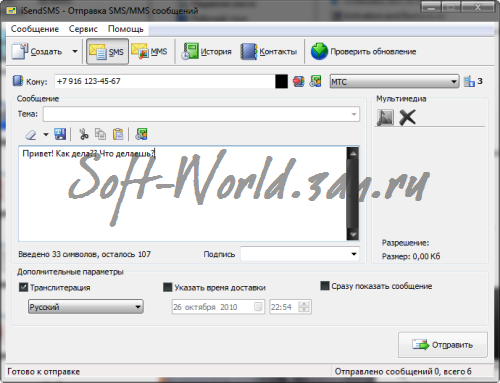Open the Помощь menu
This screenshot has height=383, width=500.
[125, 29]
